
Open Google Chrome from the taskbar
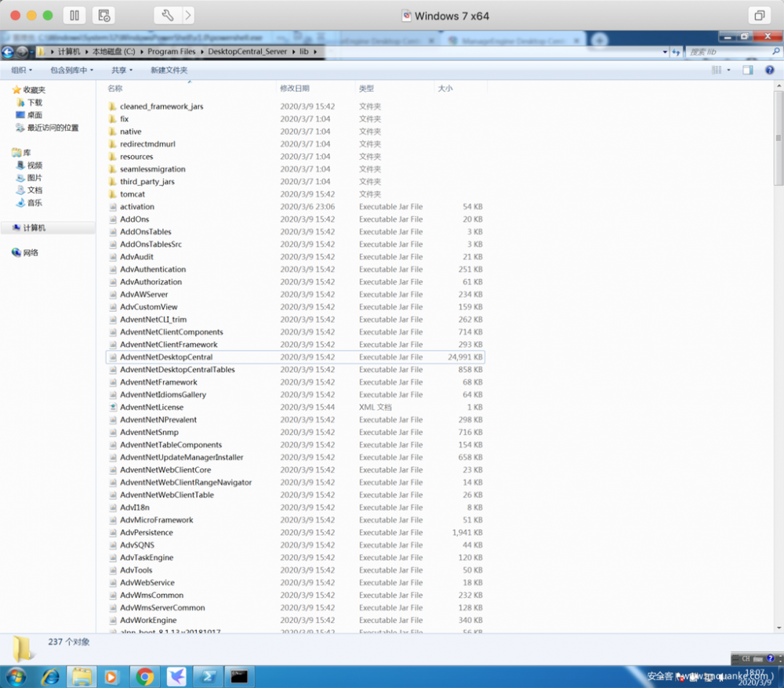point(144,676)
